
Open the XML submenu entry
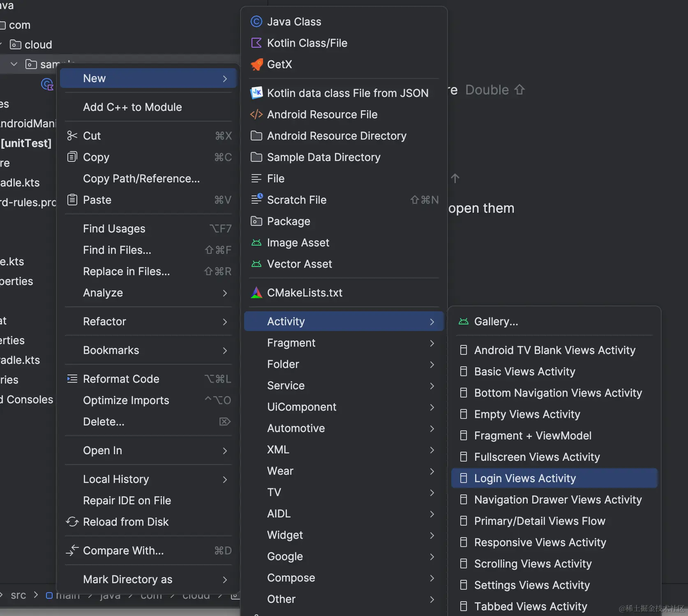point(344,449)
